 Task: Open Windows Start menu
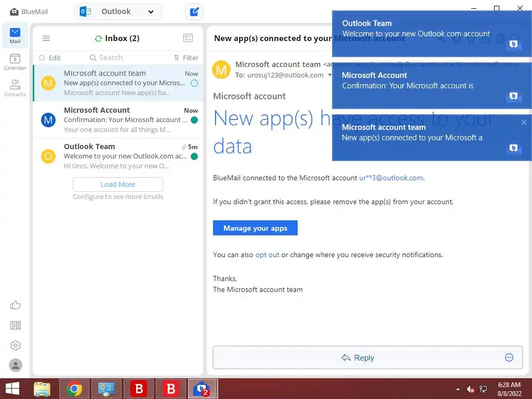[x=12, y=389]
